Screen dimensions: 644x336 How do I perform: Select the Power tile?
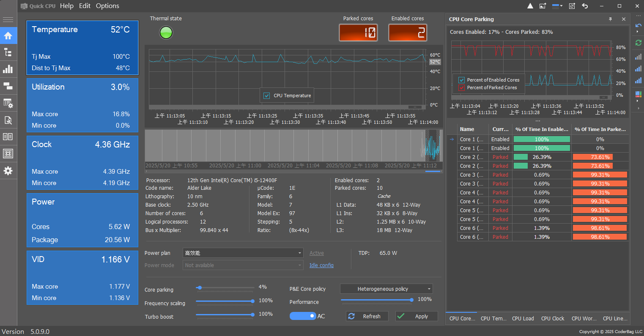click(82, 220)
